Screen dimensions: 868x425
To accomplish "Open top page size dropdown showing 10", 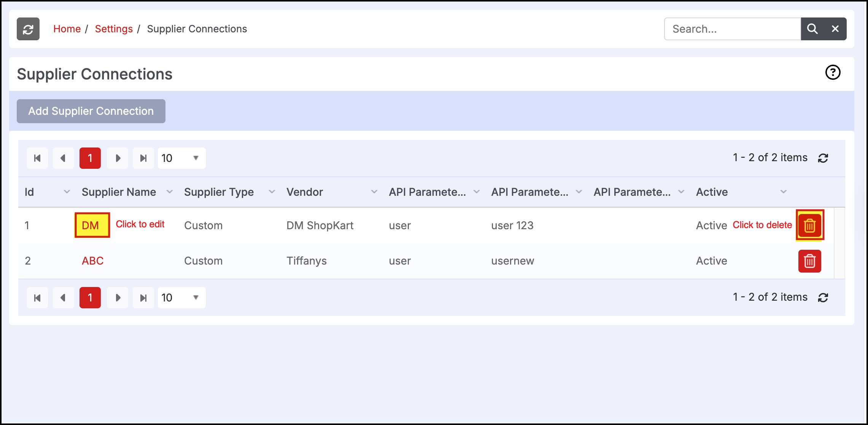I will [x=181, y=158].
